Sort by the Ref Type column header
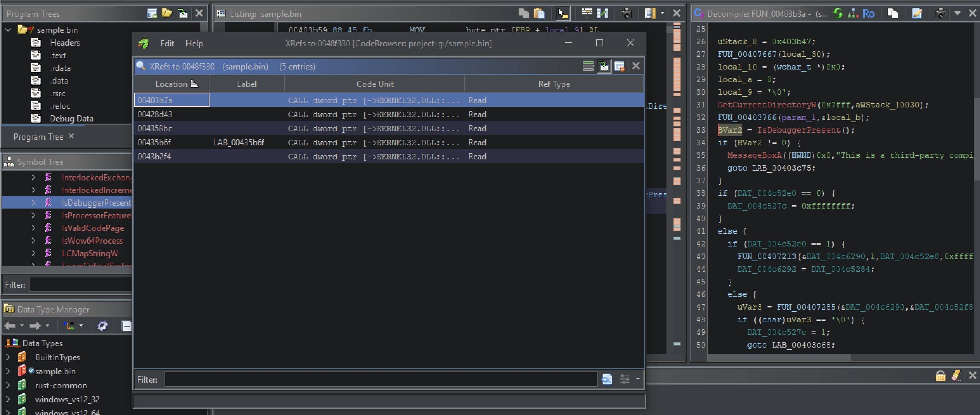The width and height of the screenshot is (980, 415). [554, 84]
